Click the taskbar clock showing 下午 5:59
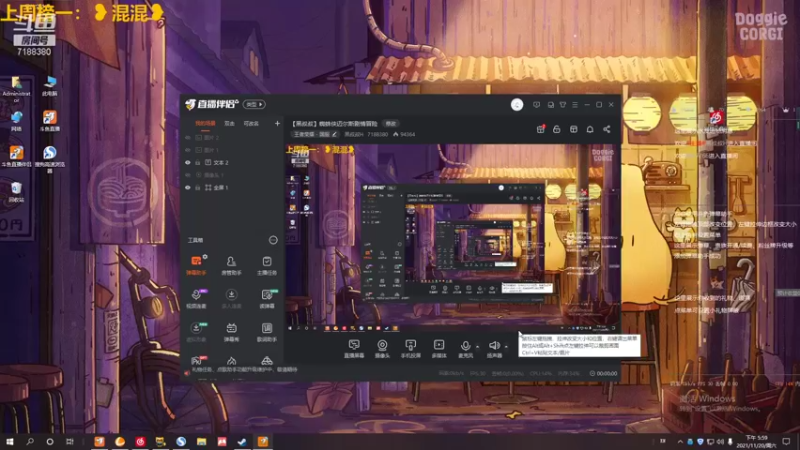 [x=757, y=441]
